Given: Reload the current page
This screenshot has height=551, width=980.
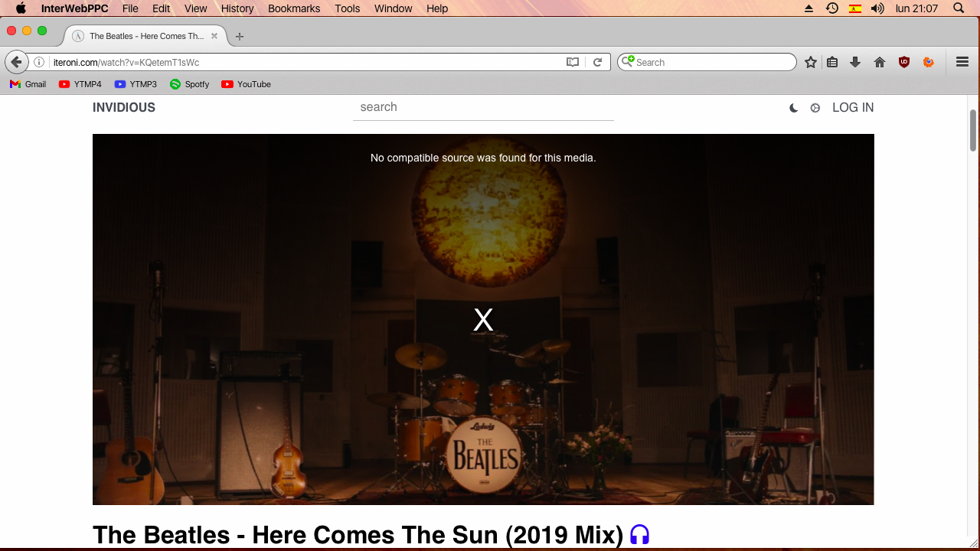Looking at the screenshot, I should (598, 62).
